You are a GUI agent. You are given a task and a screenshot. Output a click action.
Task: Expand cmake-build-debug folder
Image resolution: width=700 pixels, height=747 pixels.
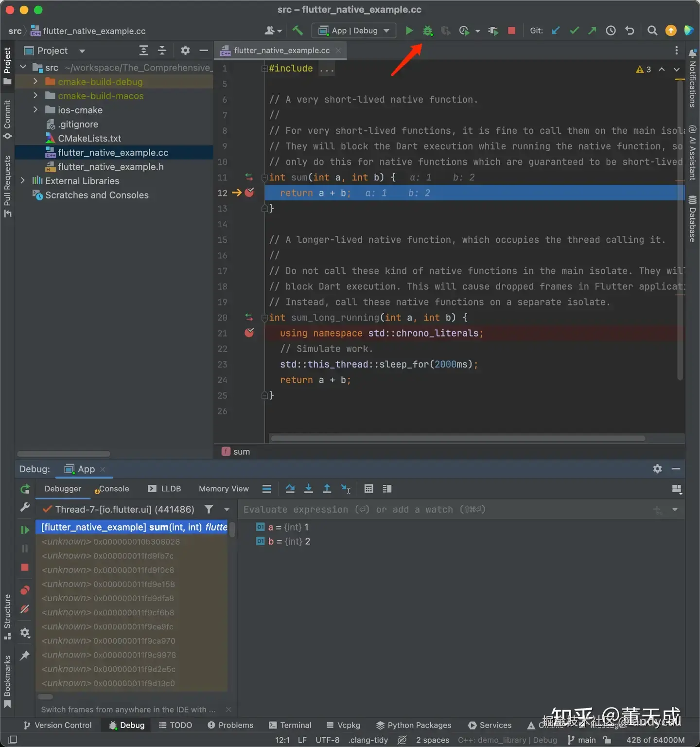pyautogui.click(x=35, y=82)
